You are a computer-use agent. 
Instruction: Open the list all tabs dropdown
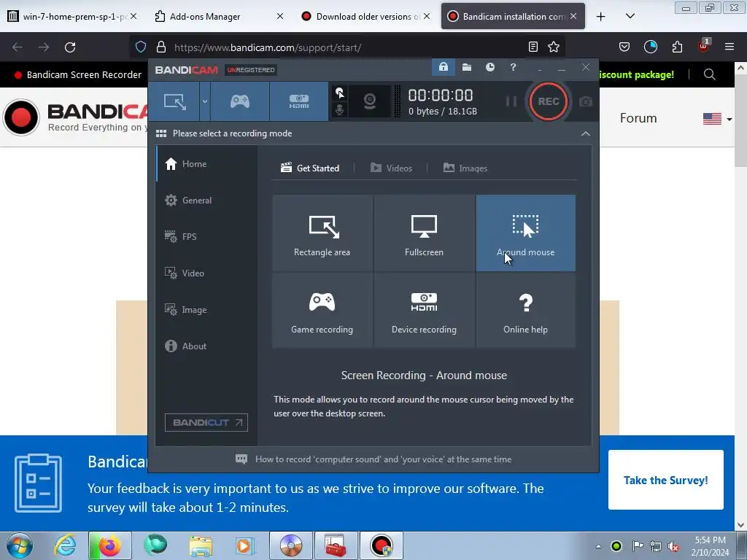point(630,17)
